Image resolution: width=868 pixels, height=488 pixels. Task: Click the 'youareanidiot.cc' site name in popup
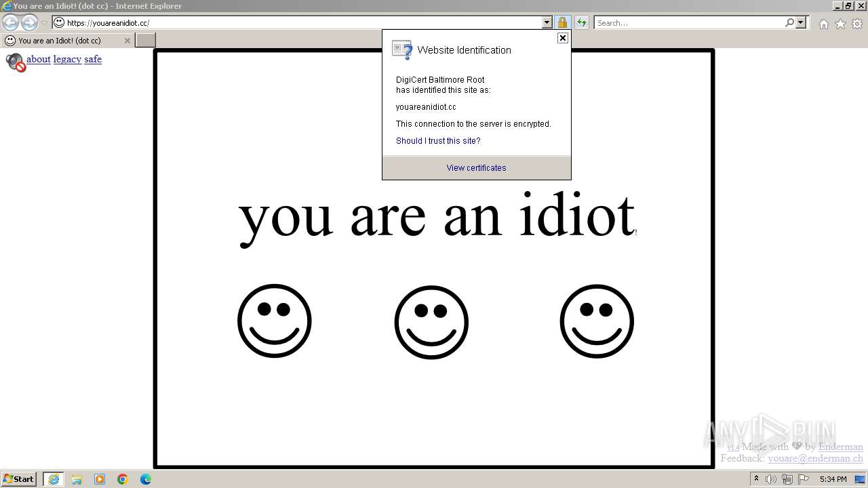(426, 107)
